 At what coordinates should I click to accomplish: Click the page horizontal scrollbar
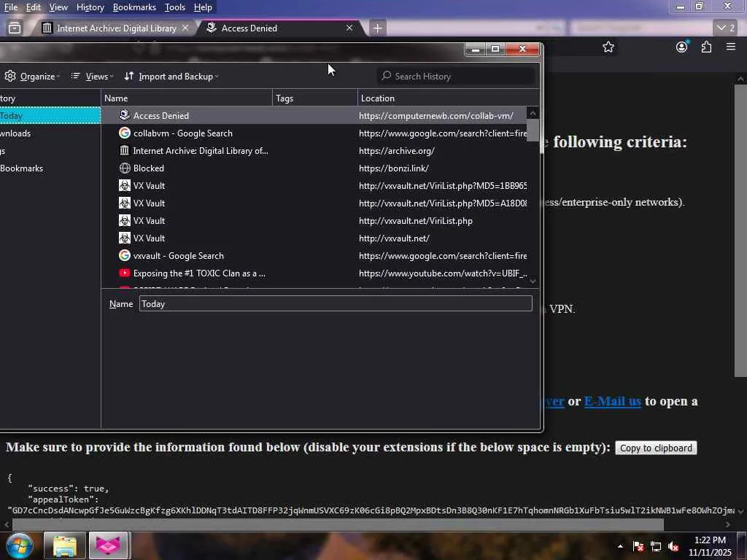point(338,524)
